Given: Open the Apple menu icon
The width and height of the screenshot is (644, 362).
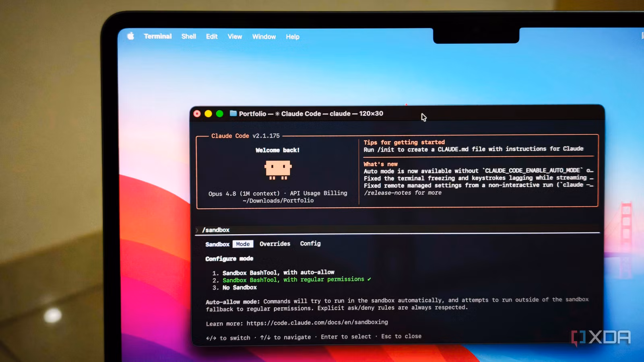Looking at the screenshot, I should click(131, 36).
